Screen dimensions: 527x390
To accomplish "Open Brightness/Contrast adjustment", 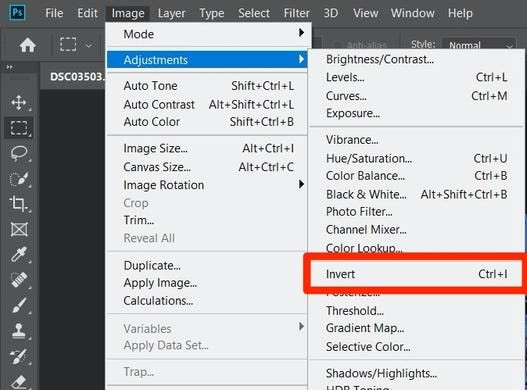I will (417, 59).
